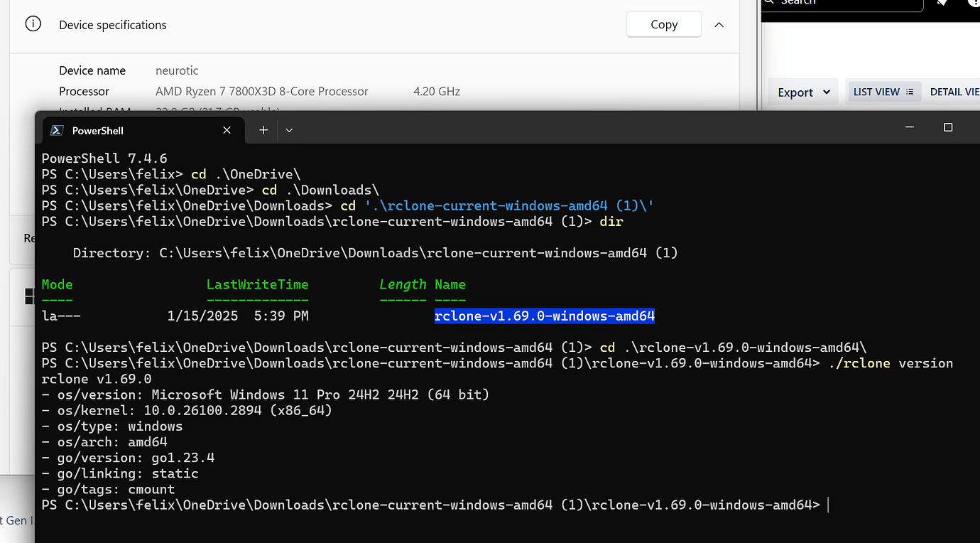Click the "4.20 GHz" processor speed
Viewport: 980px width, 543px height.
point(437,91)
